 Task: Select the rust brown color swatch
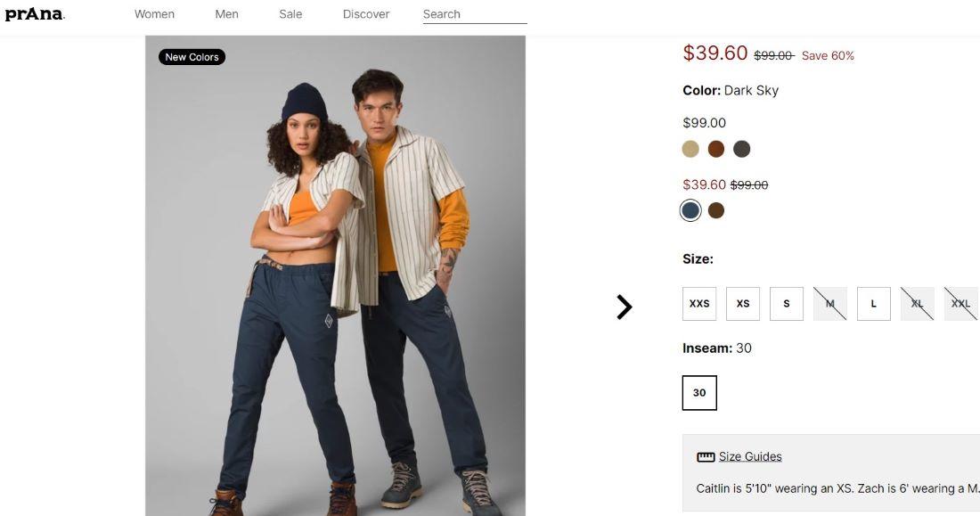click(716, 149)
